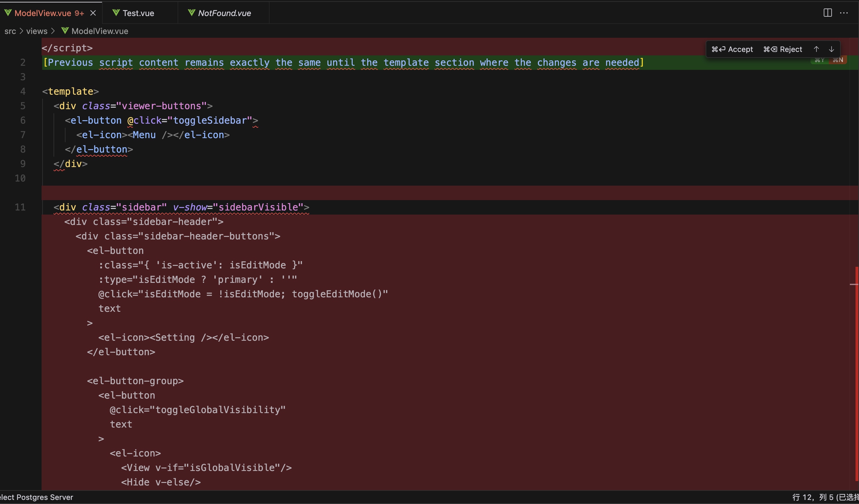Open the editor more actions ellipsis

click(x=844, y=13)
